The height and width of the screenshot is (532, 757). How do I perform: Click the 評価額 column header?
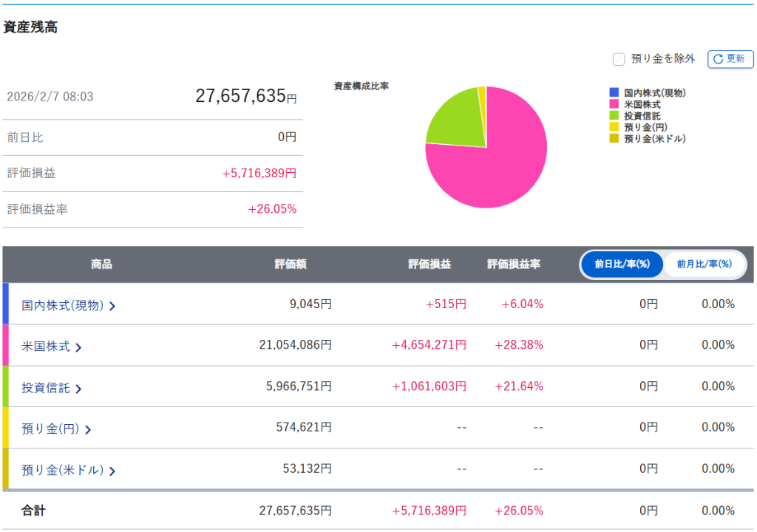tap(291, 265)
